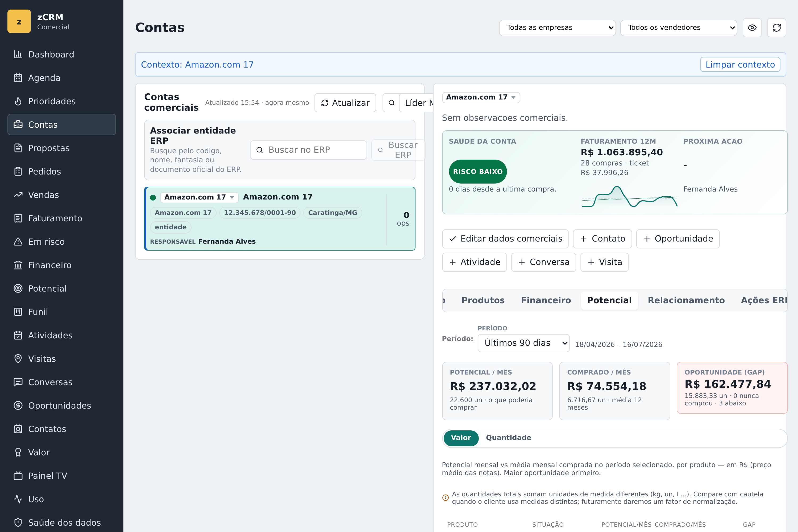Click the Buscar no ERP search field

click(308, 150)
